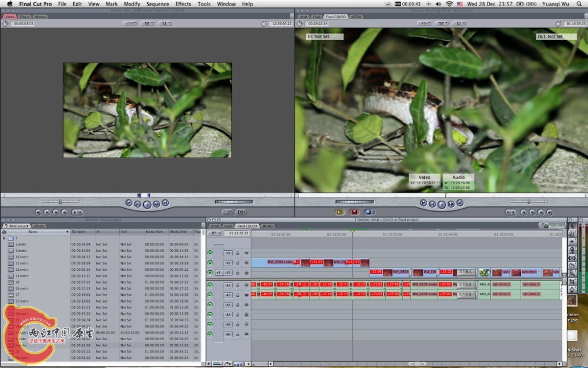Open the Recent Clips pop-up in the Viewer
This screenshot has height=368, width=588.
(x=227, y=212)
